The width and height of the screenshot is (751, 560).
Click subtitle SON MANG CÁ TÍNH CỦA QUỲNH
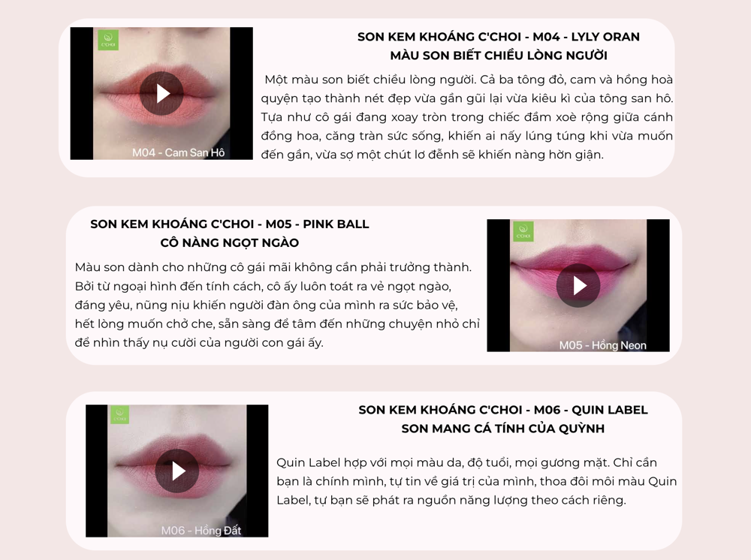coord(503,429)
